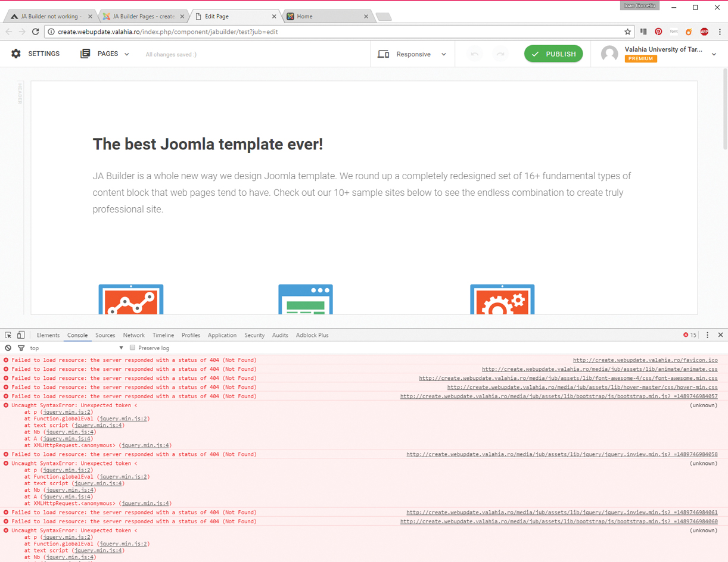The image size is (728, 562).
Task: Click the Redo arrow in builder toolbar
Action: coord(500,54)
